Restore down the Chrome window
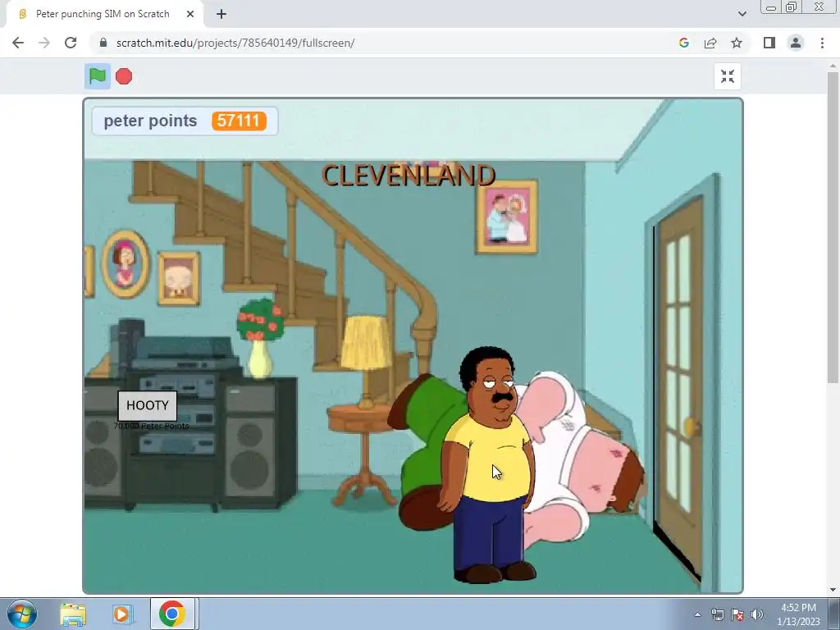 (x=791, y=7)
